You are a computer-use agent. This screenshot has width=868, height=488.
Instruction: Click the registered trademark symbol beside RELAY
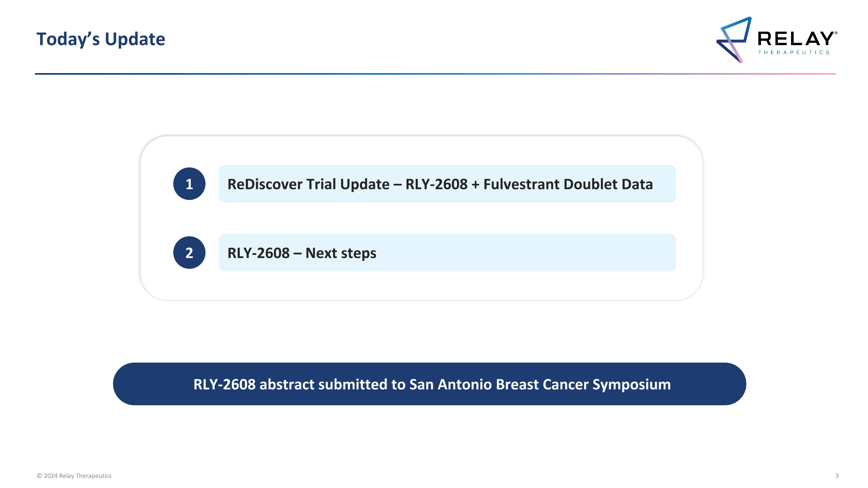[x=836, y=33]
